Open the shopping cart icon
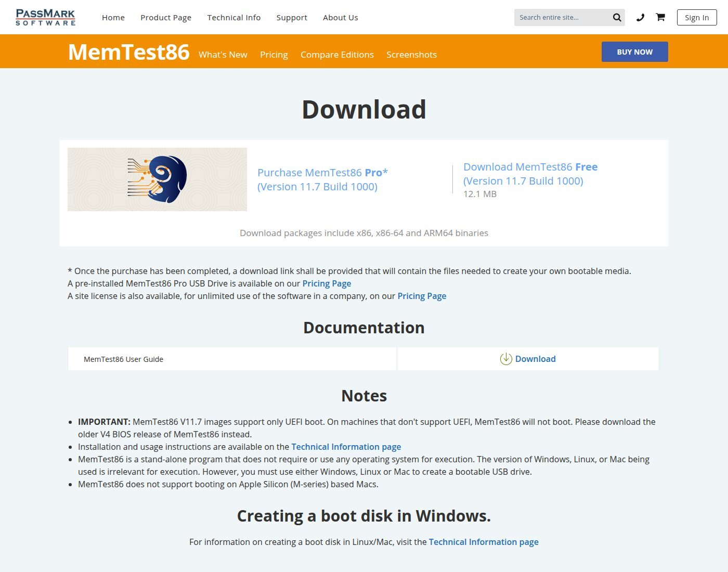Screen dimensions: 728x572 tap(660, 17)
